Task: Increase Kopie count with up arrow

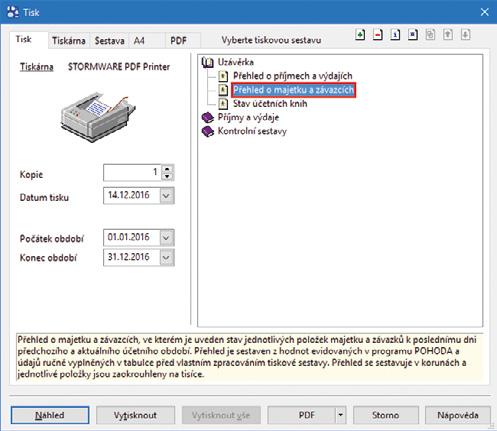Action: click(x=167, y=169)
